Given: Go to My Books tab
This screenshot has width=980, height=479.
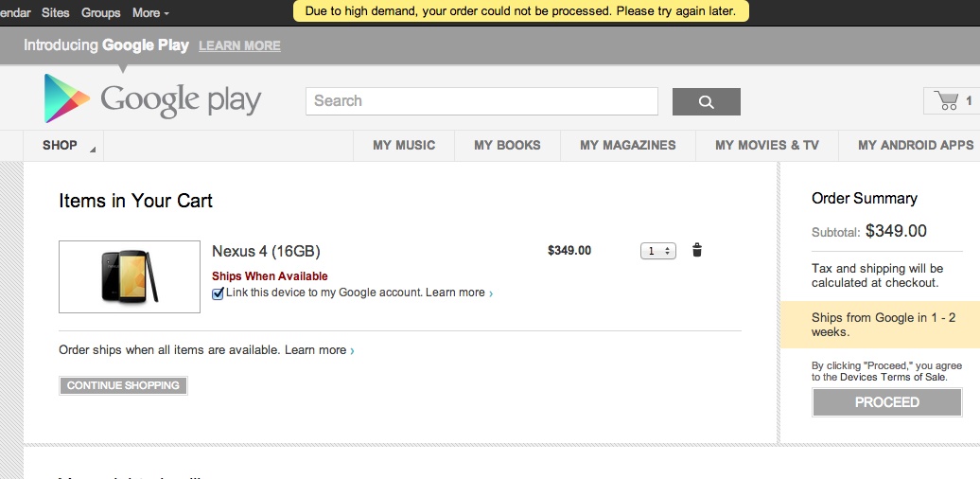Looking at the screenshot, I should (507, 146).
